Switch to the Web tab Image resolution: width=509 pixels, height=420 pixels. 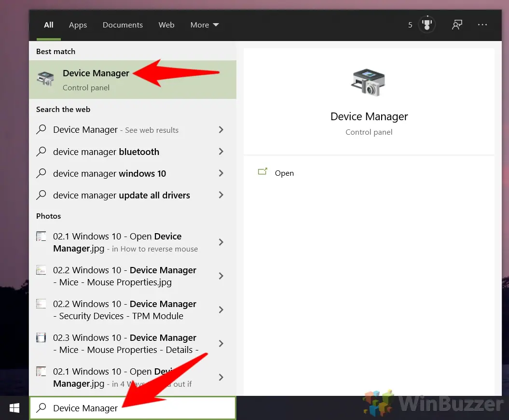166,25
